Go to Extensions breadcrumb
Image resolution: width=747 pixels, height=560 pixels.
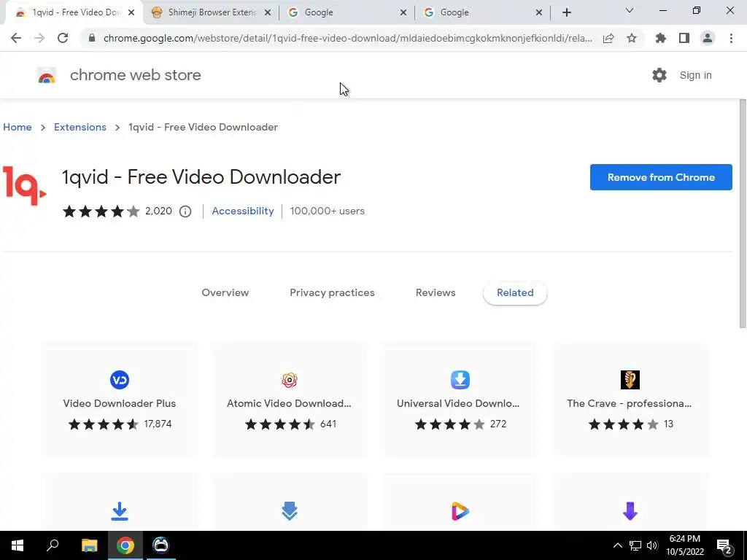pyautogui.click(x=80, y=127)
